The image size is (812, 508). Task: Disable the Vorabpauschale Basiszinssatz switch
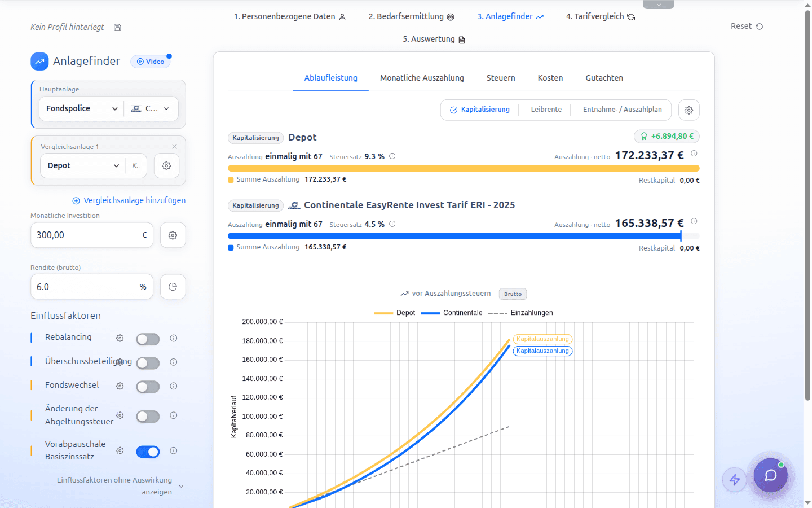click(148, 452)
